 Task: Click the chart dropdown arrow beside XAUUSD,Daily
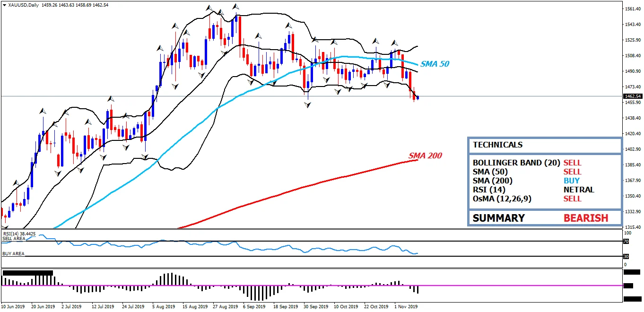(4, 5)
